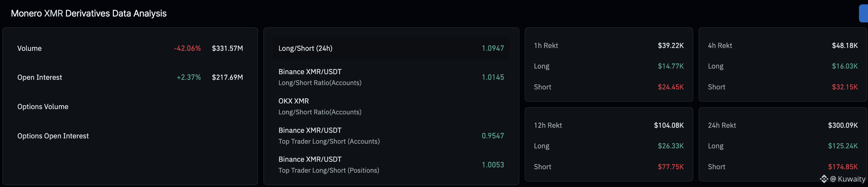868x187 pixels.
Task: Click the Volume value $331.57M
Action: point(227,48)
